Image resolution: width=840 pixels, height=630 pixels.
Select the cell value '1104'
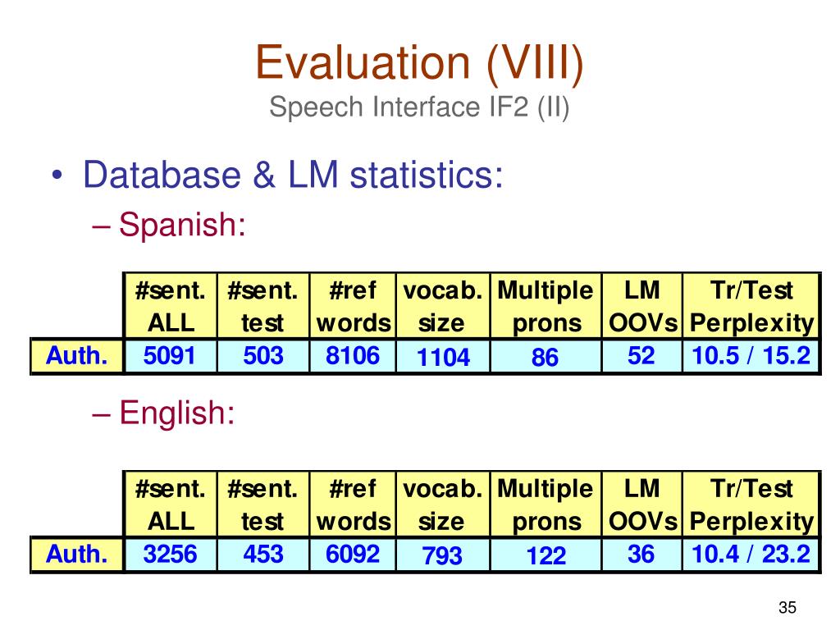tap(443, 357)
